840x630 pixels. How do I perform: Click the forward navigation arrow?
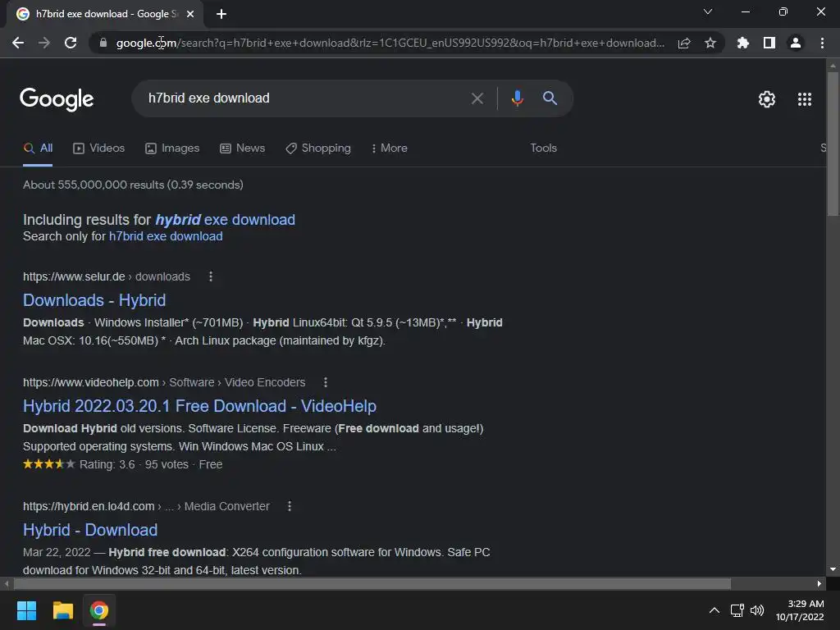pyautogui.click(x=44, y=43)
